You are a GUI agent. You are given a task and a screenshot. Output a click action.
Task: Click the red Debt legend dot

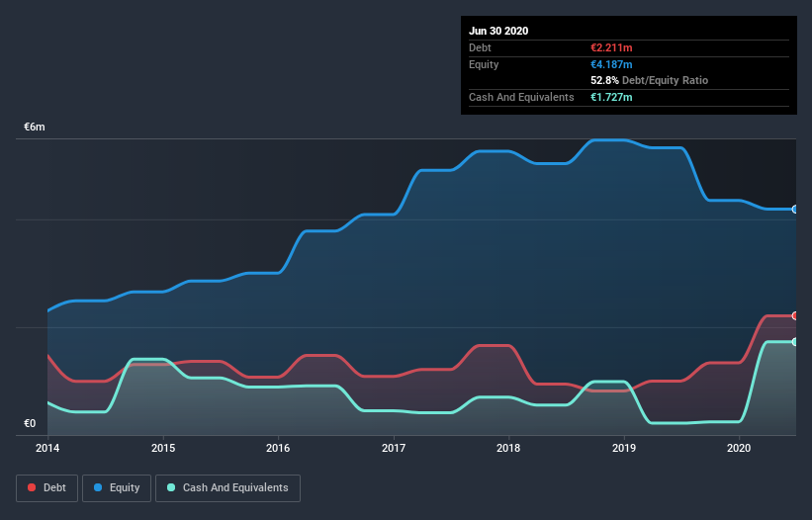(32, 487)
